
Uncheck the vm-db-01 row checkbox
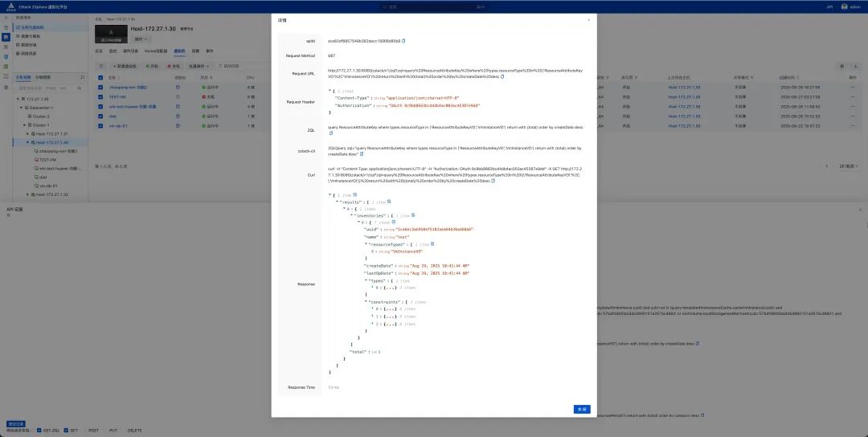pos(100,125)
